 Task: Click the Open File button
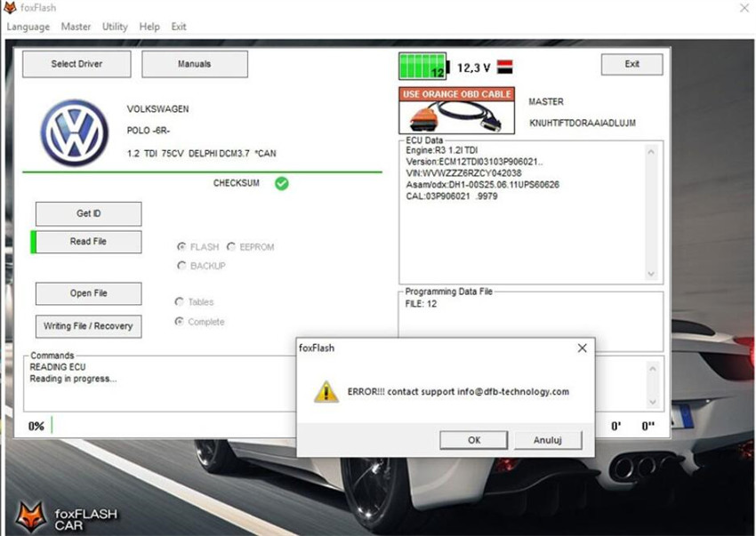click(x=89, y=293)
